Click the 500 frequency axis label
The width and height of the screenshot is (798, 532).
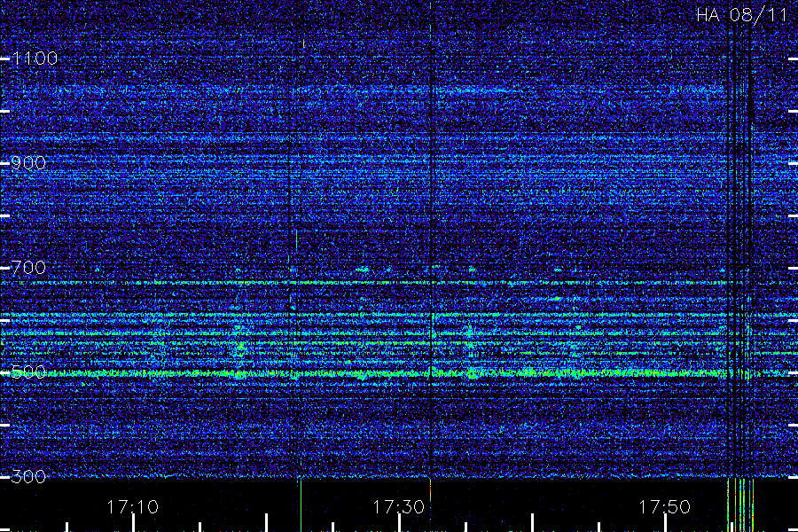28,372
